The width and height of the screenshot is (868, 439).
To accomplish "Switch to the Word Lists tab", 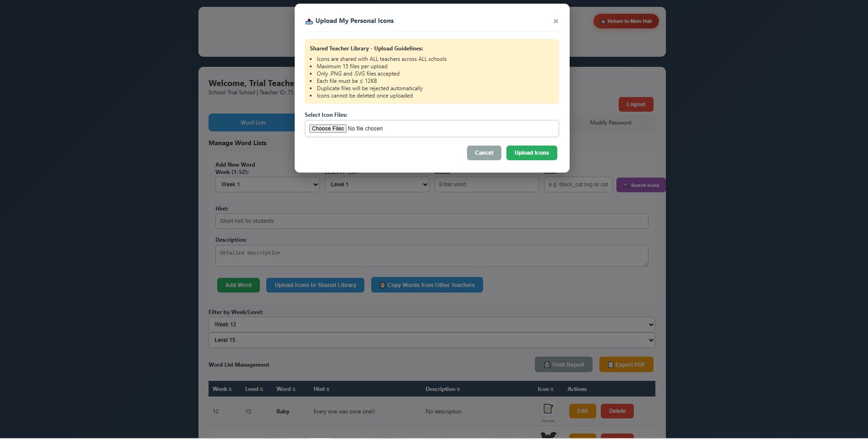I will tap(253, 123).
